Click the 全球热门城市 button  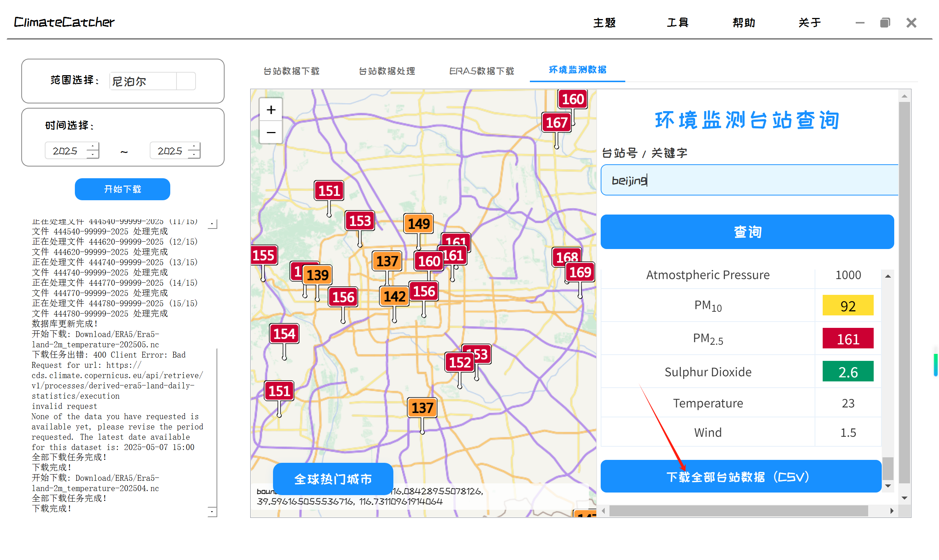tap(333, 479)
